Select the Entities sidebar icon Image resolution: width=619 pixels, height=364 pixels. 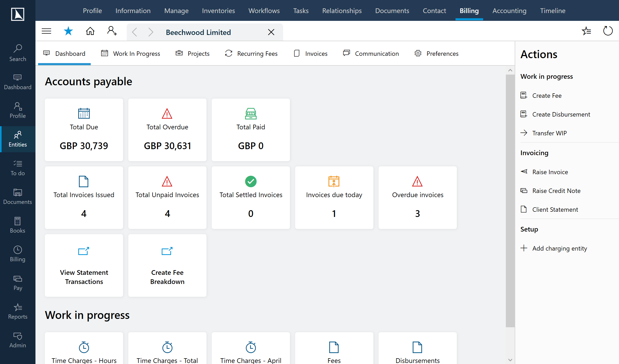coord(18,138)
